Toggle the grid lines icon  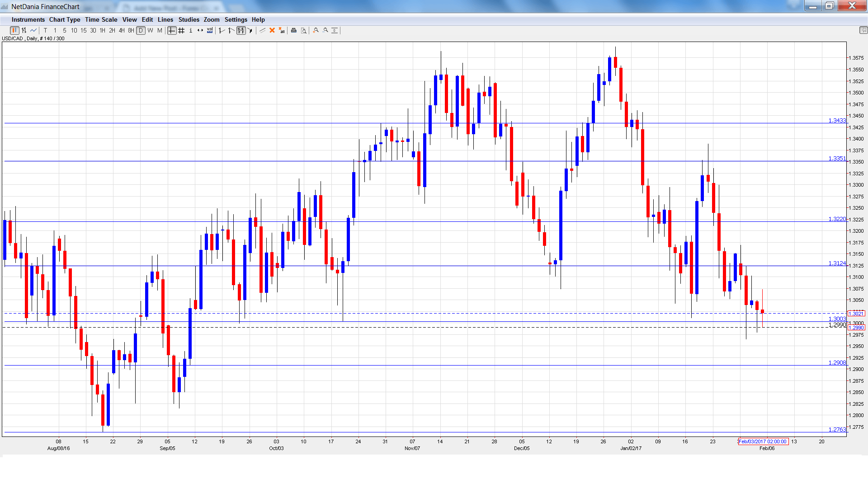181,30
